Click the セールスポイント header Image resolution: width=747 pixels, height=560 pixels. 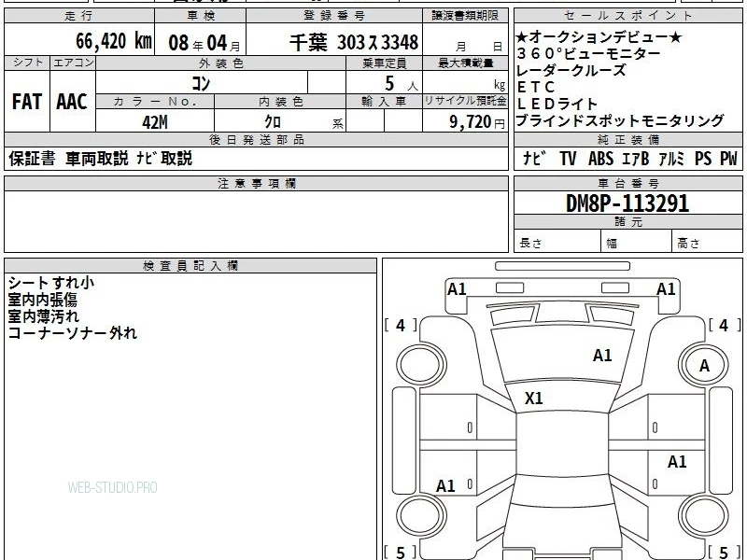(627, 16)
